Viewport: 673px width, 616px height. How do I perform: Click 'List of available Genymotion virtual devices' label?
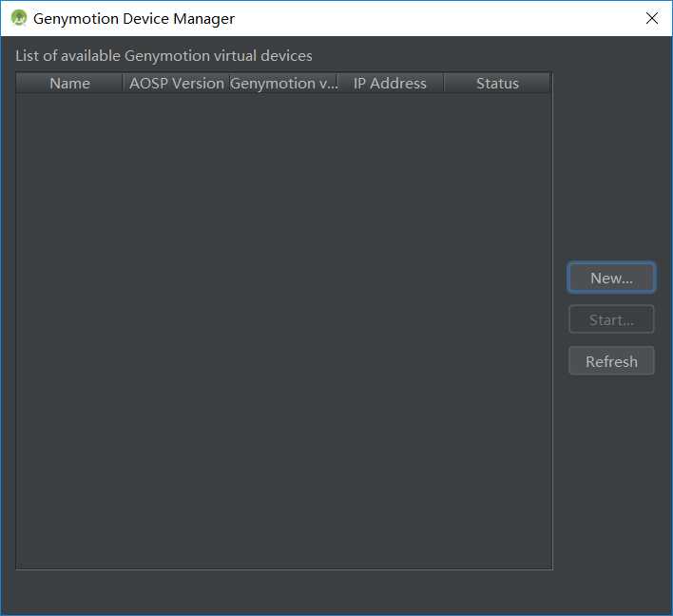[x=163, y=56]
